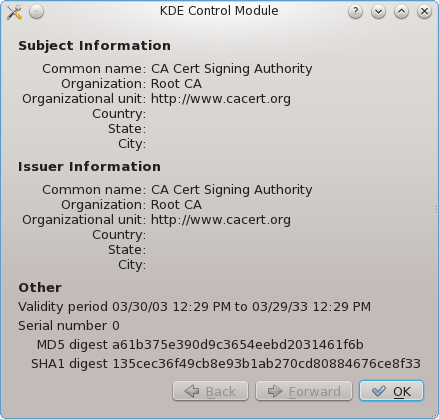Click the issuer's Root CA organization value

tap(176, 205)
